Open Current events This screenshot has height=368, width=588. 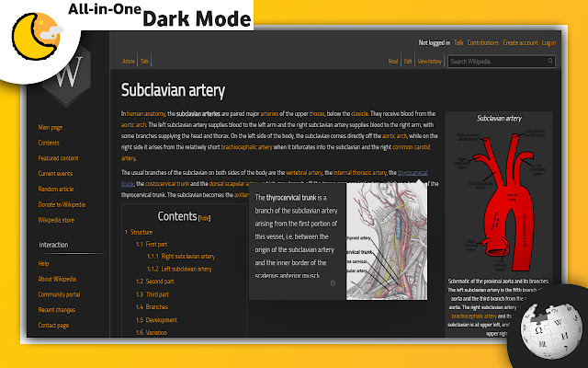[x=55, y=174]
